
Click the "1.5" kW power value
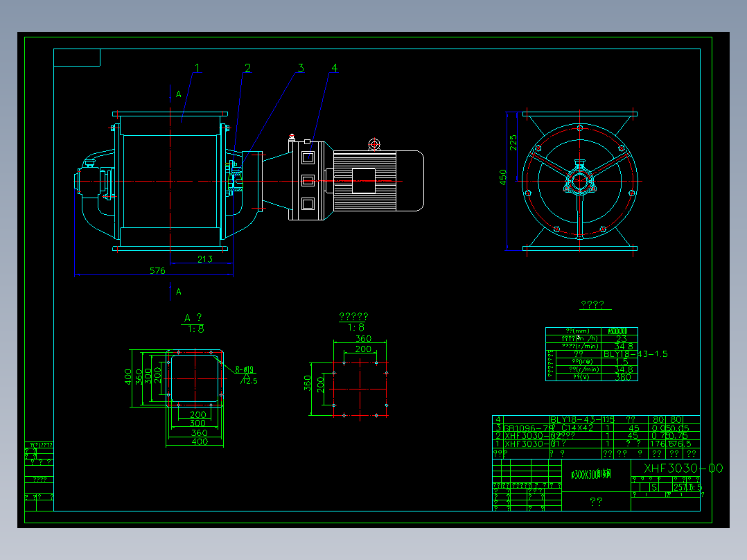pos(622,362)
